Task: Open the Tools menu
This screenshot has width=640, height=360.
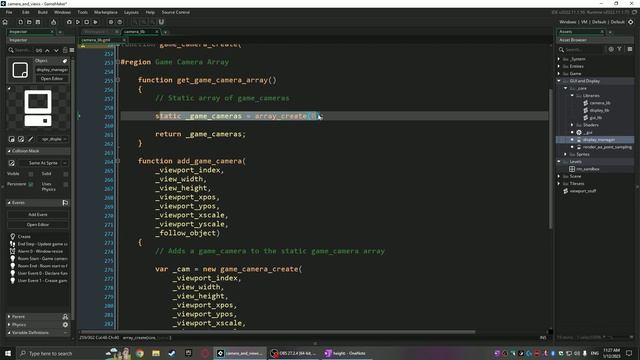Action: [82, 12]
